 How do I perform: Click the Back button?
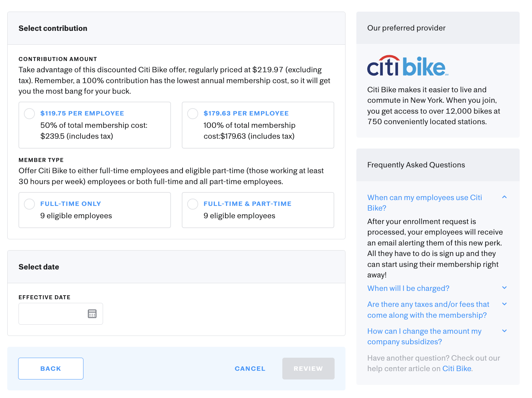pos(51,369)
